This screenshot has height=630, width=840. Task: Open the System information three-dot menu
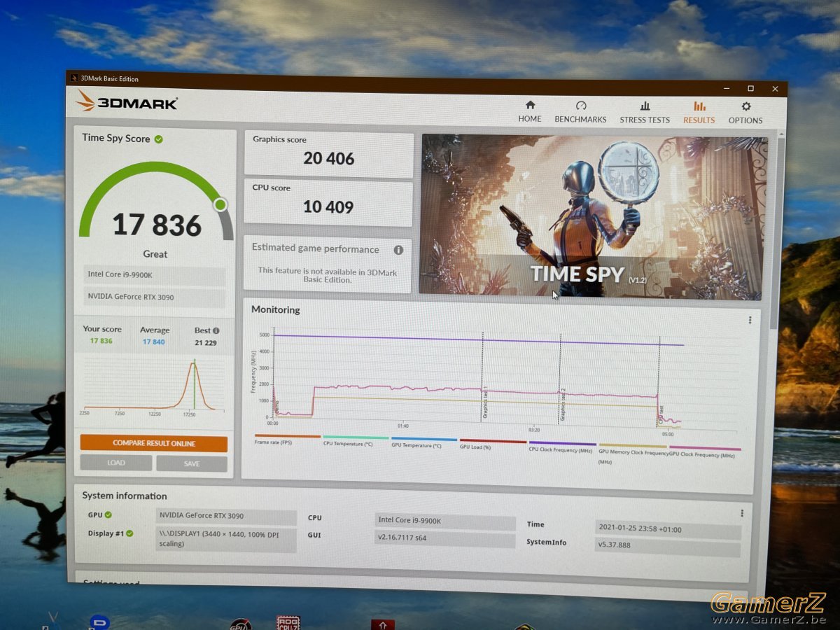point(741,513)
